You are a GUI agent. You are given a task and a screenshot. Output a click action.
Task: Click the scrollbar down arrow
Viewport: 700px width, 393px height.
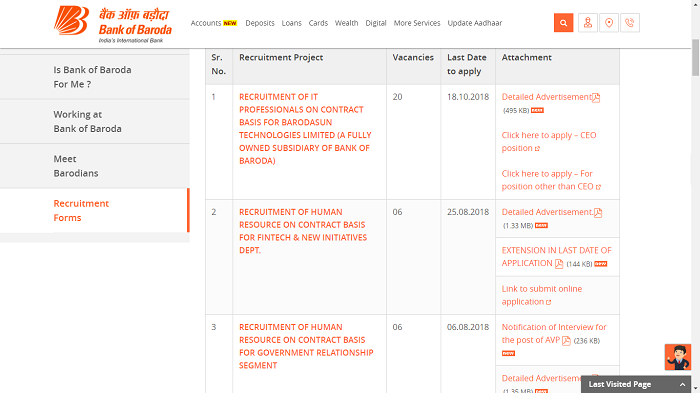click(695, 390)
